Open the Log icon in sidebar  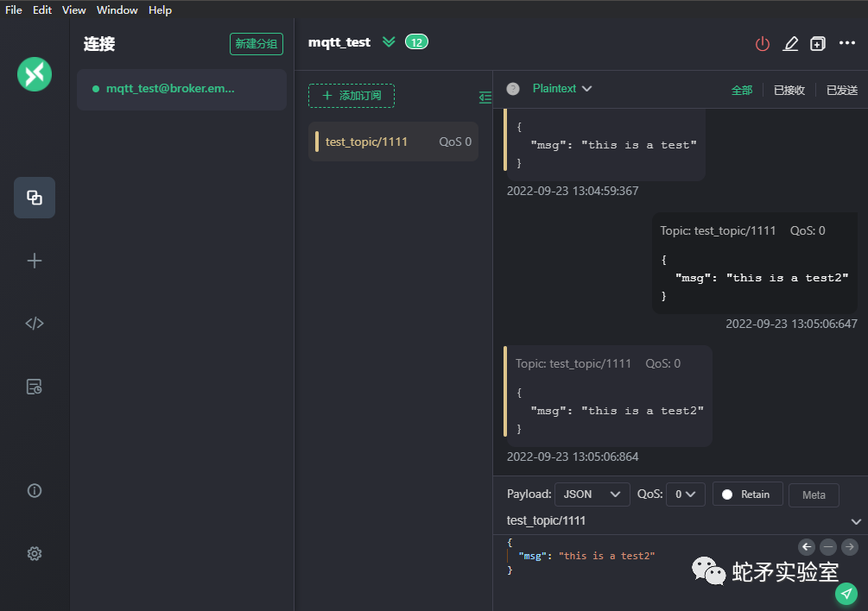35,387
